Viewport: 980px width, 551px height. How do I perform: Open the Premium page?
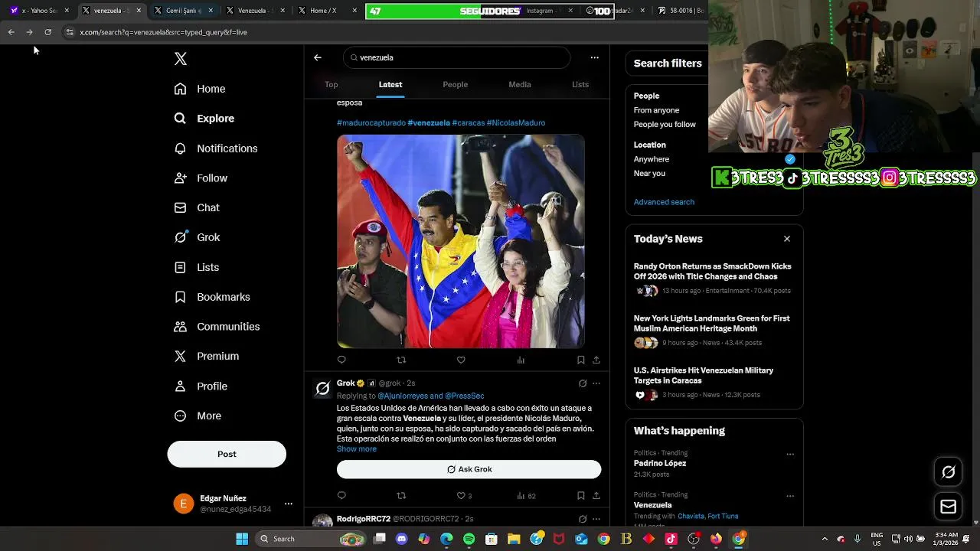click(x=207, y=356)
